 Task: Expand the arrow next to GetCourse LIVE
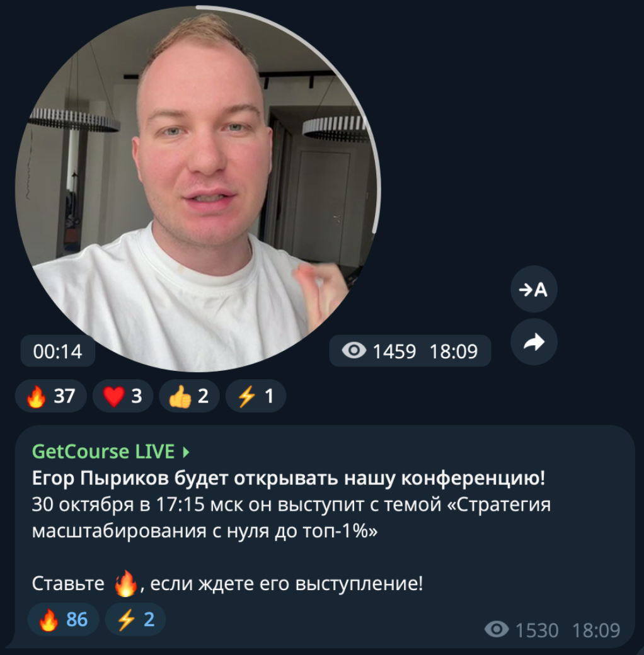coord(187,452)
